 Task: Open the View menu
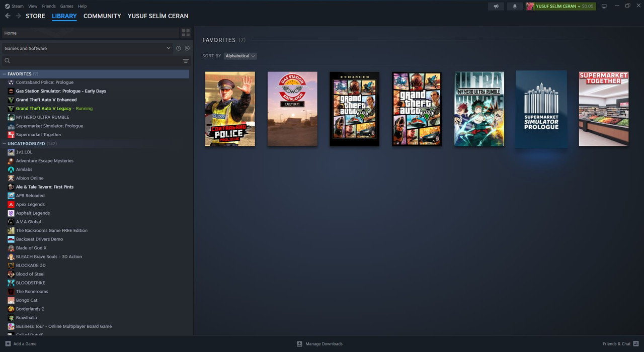coord(33,6)
